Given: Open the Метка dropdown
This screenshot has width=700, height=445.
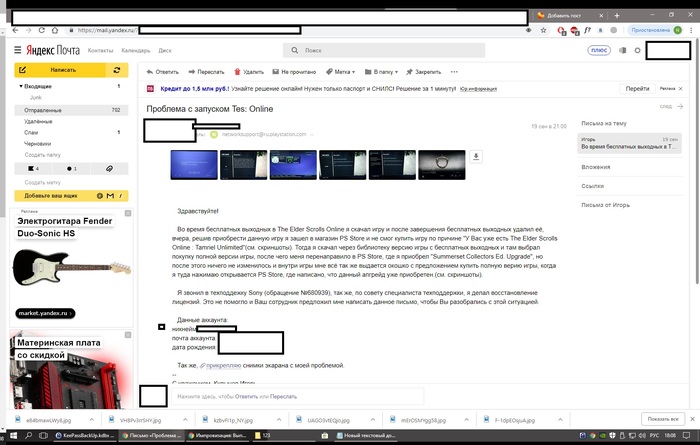Looking at the screenshot, I should pos(341,72).
